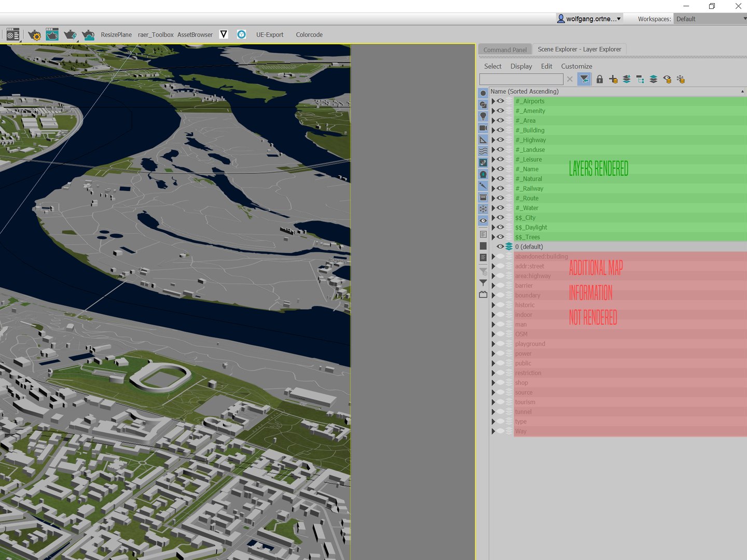Hide the #_Building layer with eye
Screen dimensions: 747x560
click(501, 130)
